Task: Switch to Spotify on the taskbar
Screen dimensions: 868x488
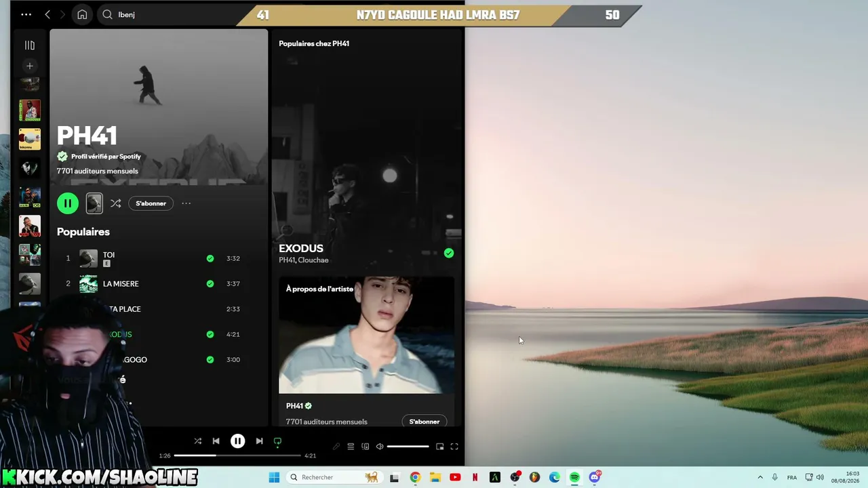Action: [575, 477]
